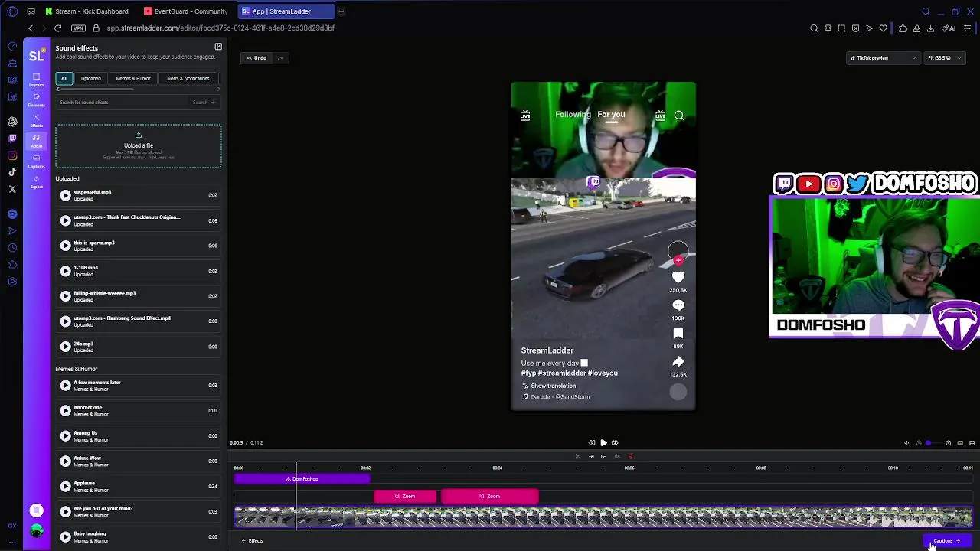Click the Upload a file drop zone
The height and width of the screenshot is (551, 980).
pyautogui.click(x=139, y=145)
